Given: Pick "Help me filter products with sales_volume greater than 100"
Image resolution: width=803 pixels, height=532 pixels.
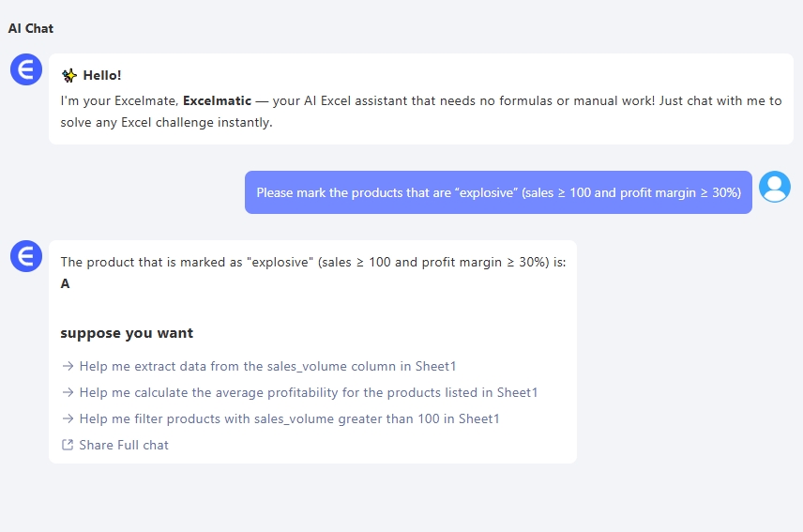Looking at the screenshot, I should (x=289, y=418).
